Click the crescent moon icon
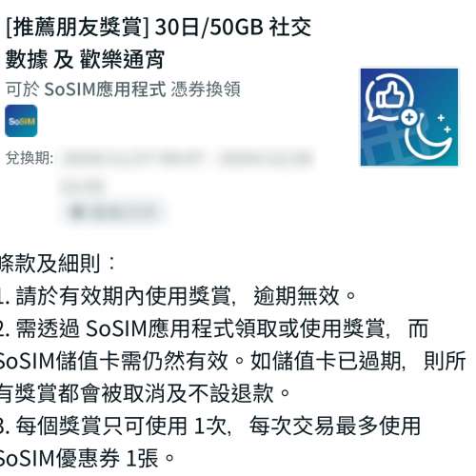This screenshot has height=476, width=476. click(x=427, y=135)
